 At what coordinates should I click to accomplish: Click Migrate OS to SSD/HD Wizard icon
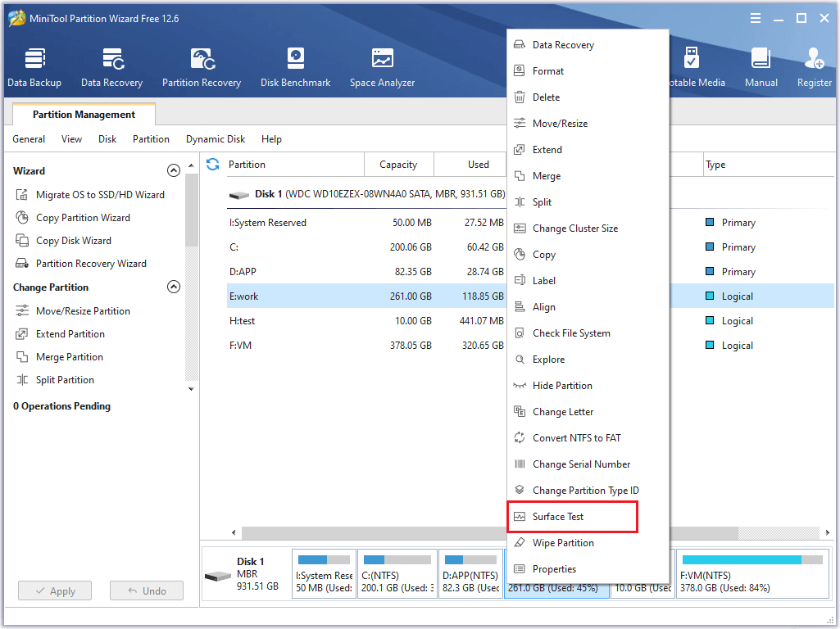(x=22, y=195)
